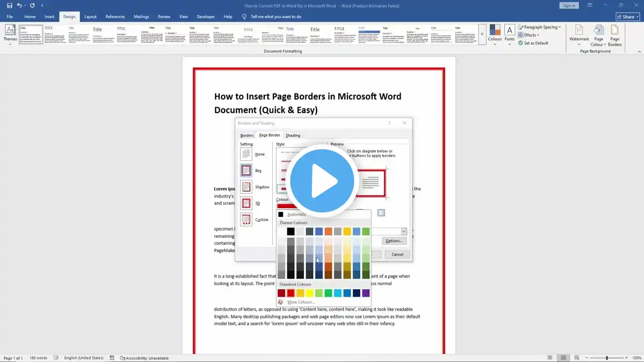
Task: Click the Watermark icon
Action: (579, 34)
